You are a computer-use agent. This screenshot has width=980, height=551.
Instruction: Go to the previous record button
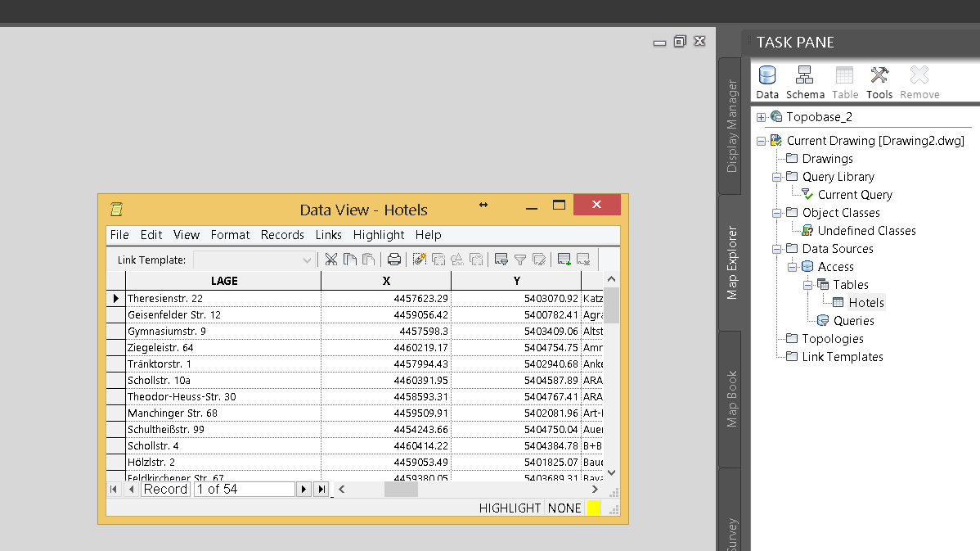point(131,489)
